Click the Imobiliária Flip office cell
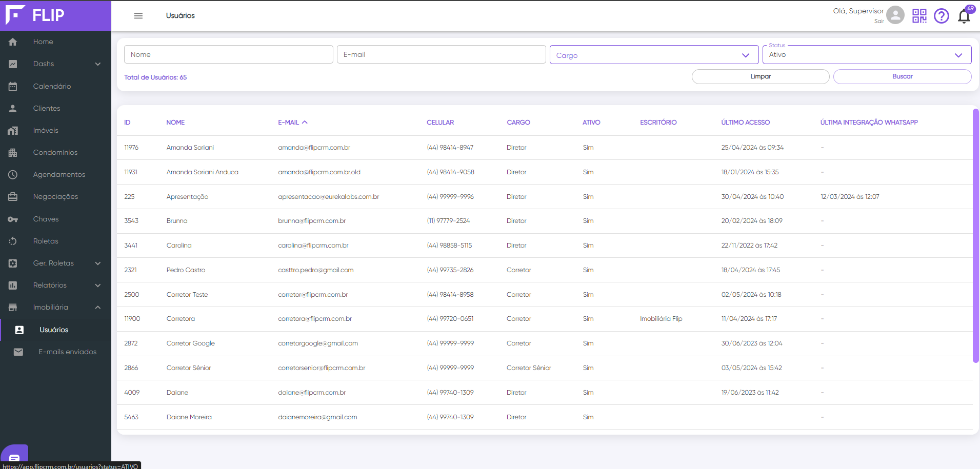The height and width of the screenshot is (469, 980). [x=661, y=319]
